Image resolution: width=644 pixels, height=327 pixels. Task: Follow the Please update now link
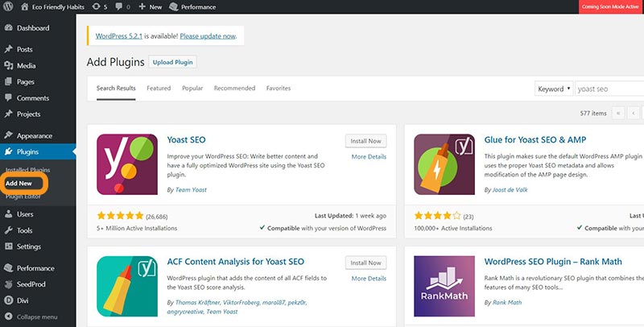point(208,35)
